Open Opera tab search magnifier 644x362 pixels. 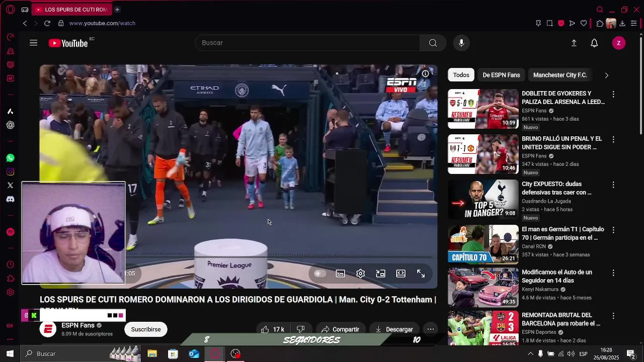point(600,10)
